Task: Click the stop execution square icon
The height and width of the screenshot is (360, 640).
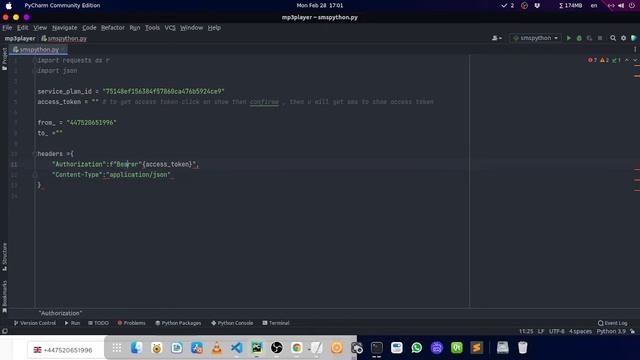Action: coord(600,38)
